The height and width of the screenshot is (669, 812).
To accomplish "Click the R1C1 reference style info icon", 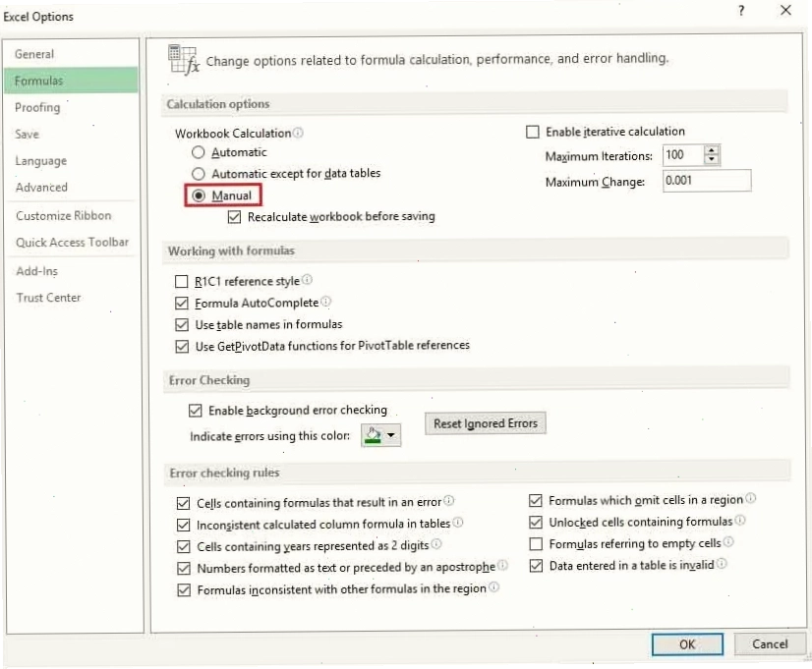I will click(307, 280).
